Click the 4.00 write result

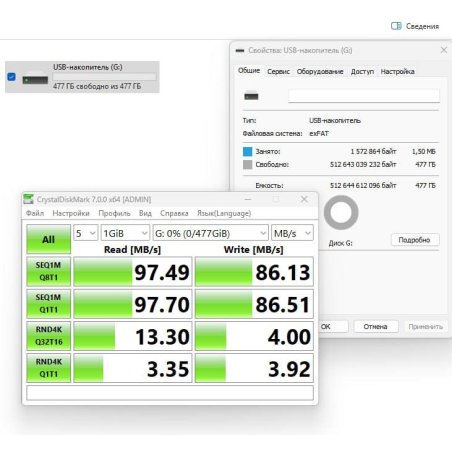(254, 336)
